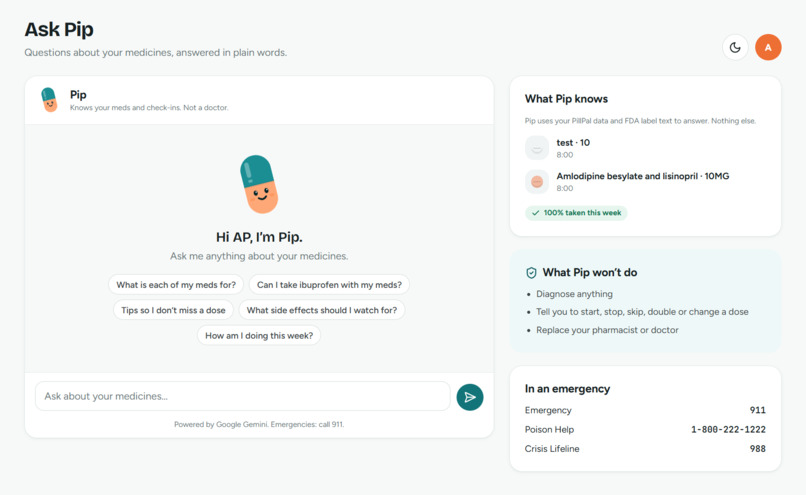
Task: Click the '100% taken this week' badge
Action: (x=576, y=213)
